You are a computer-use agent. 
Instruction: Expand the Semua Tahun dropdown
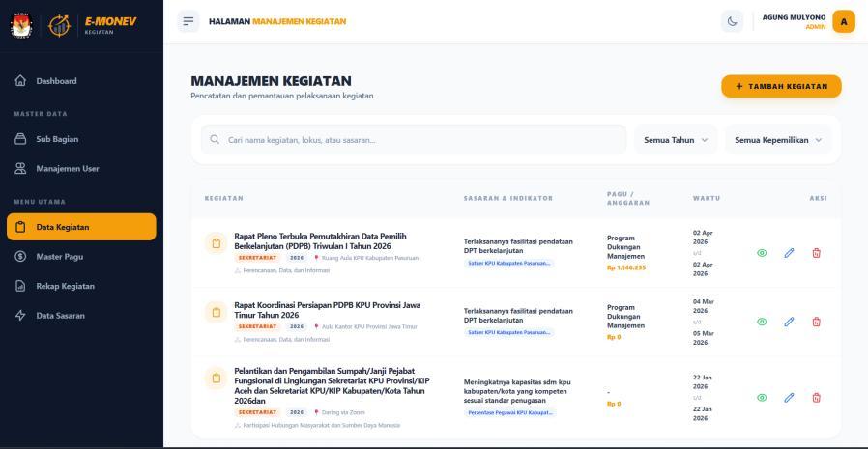[x=676, y=140]
